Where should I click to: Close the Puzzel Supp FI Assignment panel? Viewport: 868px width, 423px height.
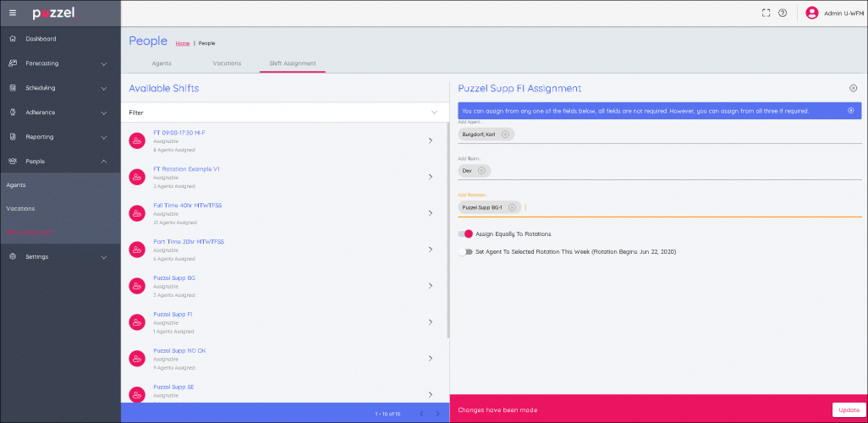tap(853, 88)
